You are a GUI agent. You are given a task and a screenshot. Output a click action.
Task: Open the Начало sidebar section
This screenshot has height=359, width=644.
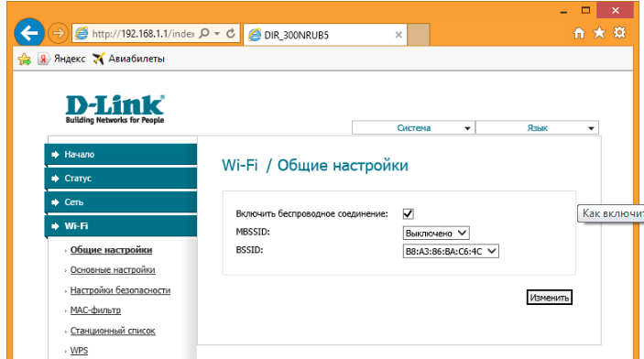pyautogui.click(x=121, y=155)
